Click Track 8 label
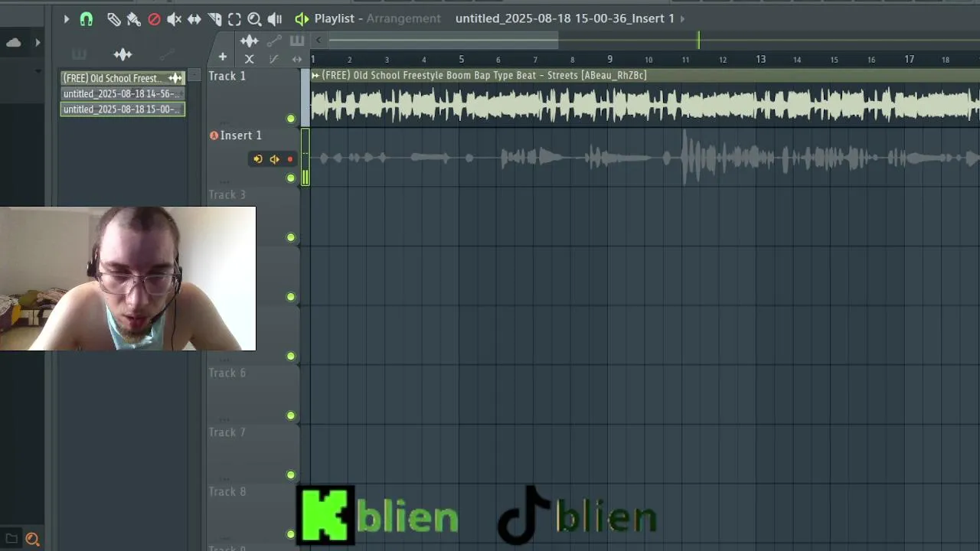Image resolution: width=980 pixels, height=551 pixels. click(227, 491)
